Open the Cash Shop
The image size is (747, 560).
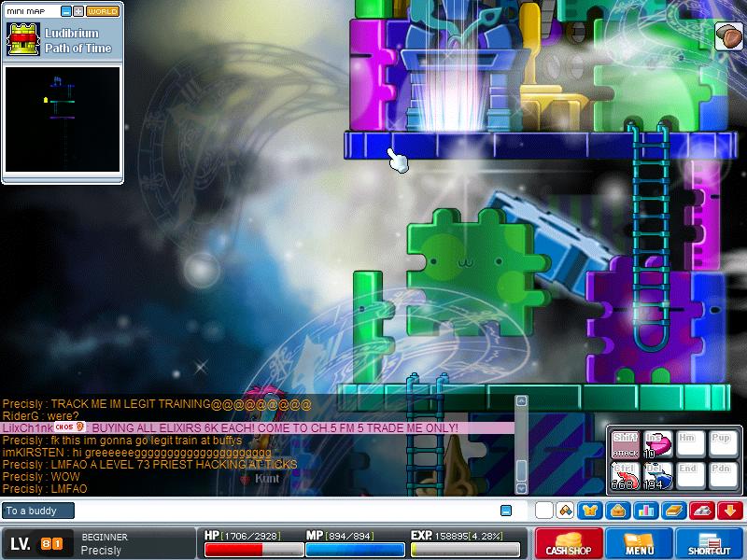[x=569, y=543]
